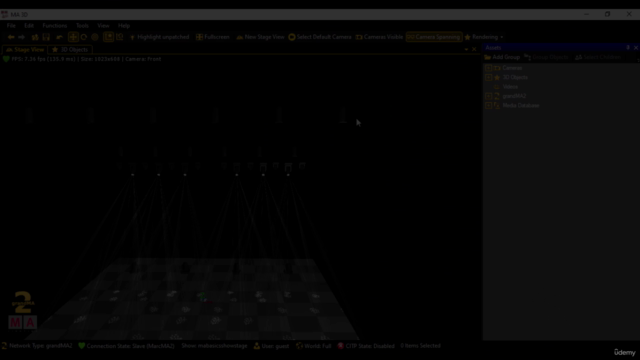Click '0 Items Selected' status text
640x360 pixels.
pyautogui.click(x=420, y=346)
